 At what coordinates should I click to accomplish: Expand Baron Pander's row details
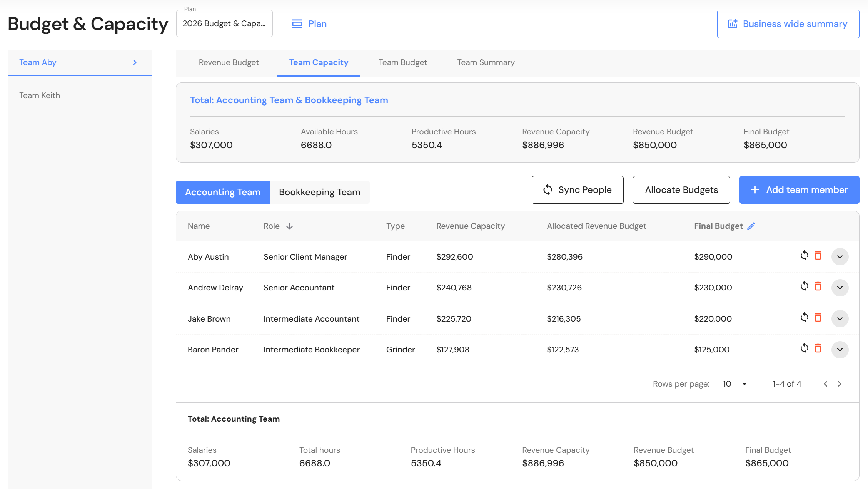pos(840,350)
